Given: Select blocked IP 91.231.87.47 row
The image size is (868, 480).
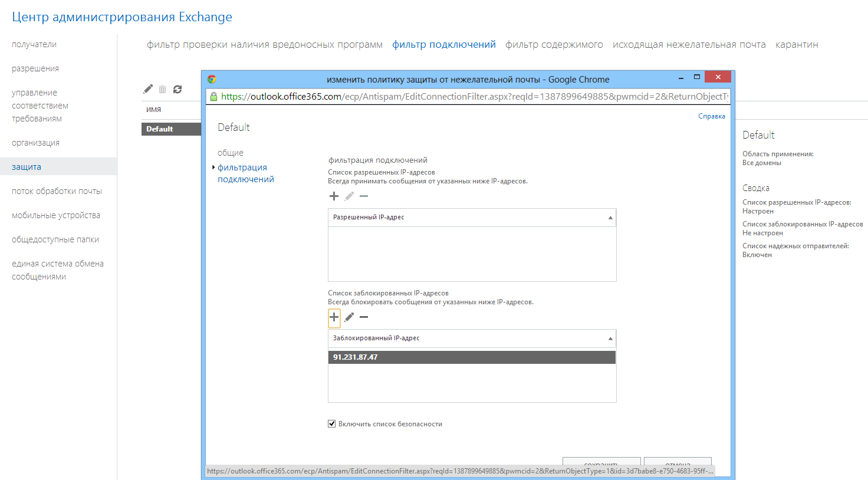Looking at the screenshot, I should coord(472,357).
